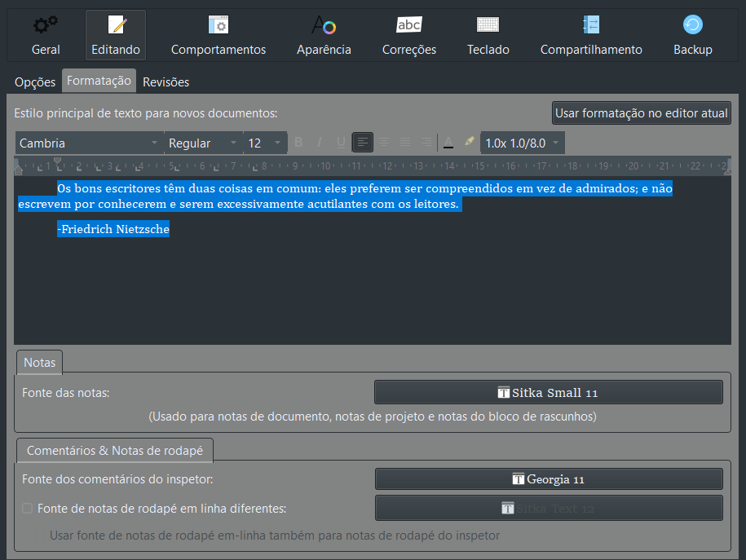Switch to the Opções tab
746x560 pixels.
coord(35,82)
